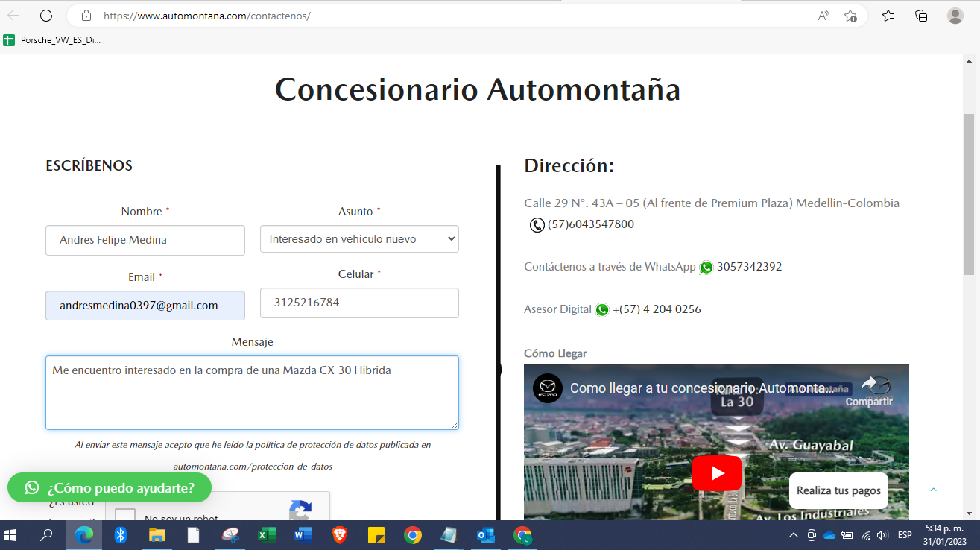
Task: Click the Celular input field
Action: (359, 303)
